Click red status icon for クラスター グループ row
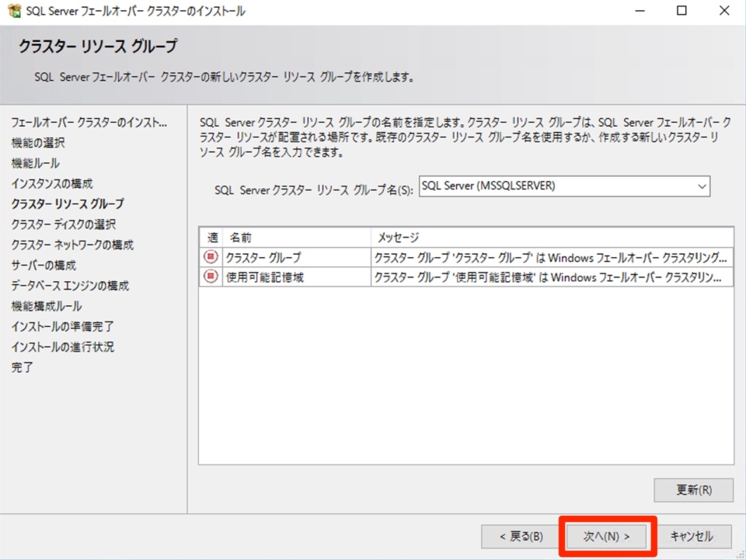This screenshot has width=746, height=560. [211, 257]
